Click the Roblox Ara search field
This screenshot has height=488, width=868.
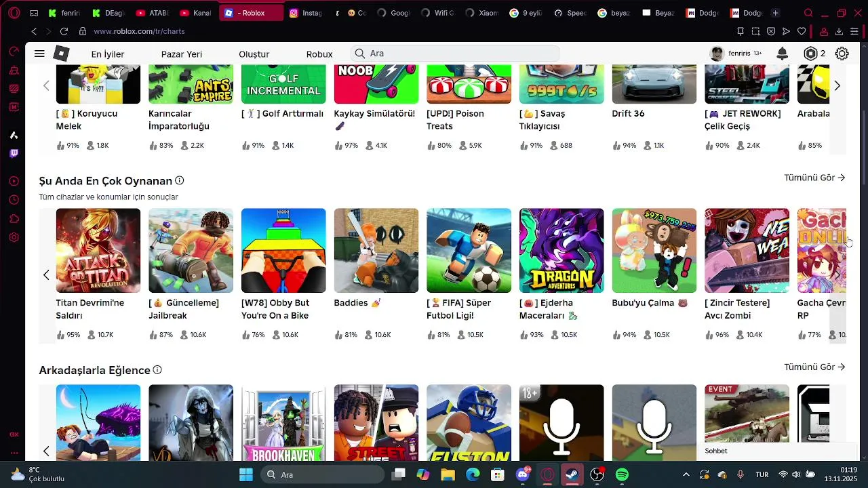(455, 54)
